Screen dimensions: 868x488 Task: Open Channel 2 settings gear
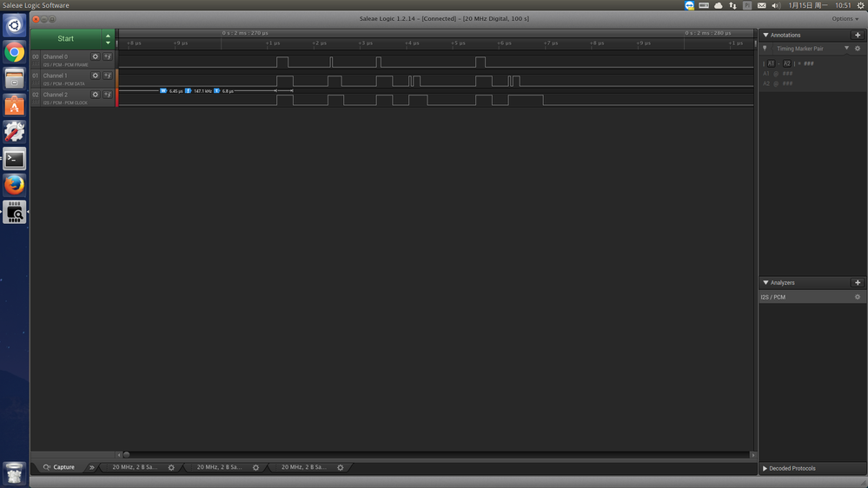[x=96, y=95]
